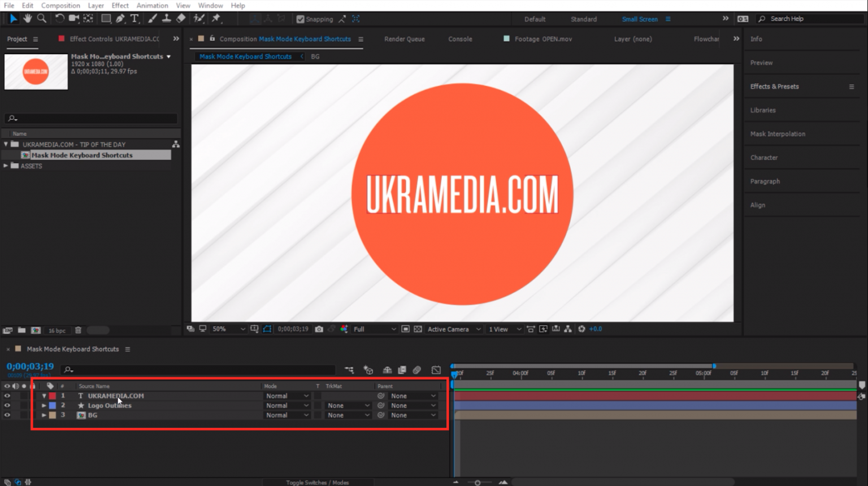Toggle mask and shape path visibility
Screen dimensions: 868x486
click(x=267, y=329)
